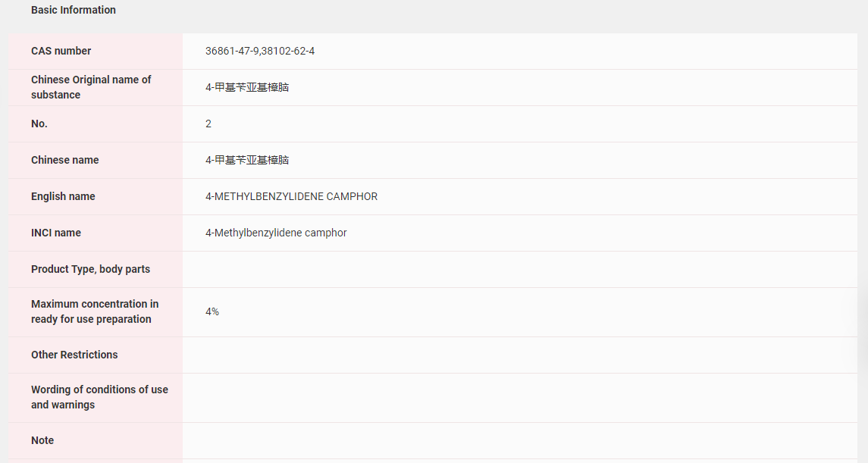Click the Other Restrictions label
The width and height of the screenshot is (868, 463).
(74, 355)
